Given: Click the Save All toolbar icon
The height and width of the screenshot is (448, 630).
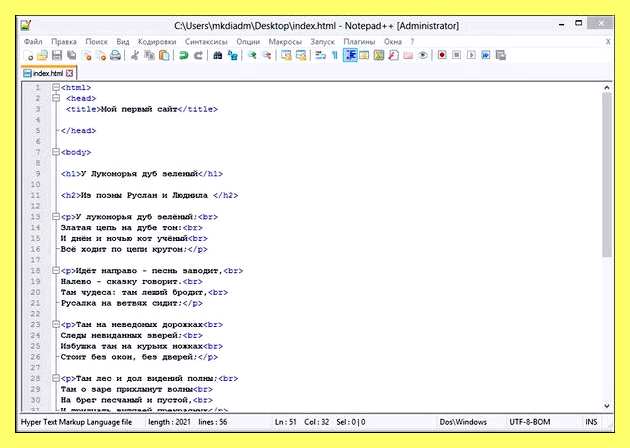Looking at the screenshot, I should coord(72,55).
